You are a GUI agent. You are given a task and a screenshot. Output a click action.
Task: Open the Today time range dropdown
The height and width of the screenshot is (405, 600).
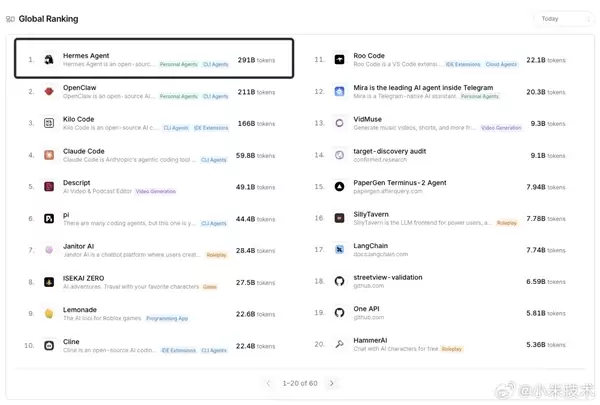564,19
